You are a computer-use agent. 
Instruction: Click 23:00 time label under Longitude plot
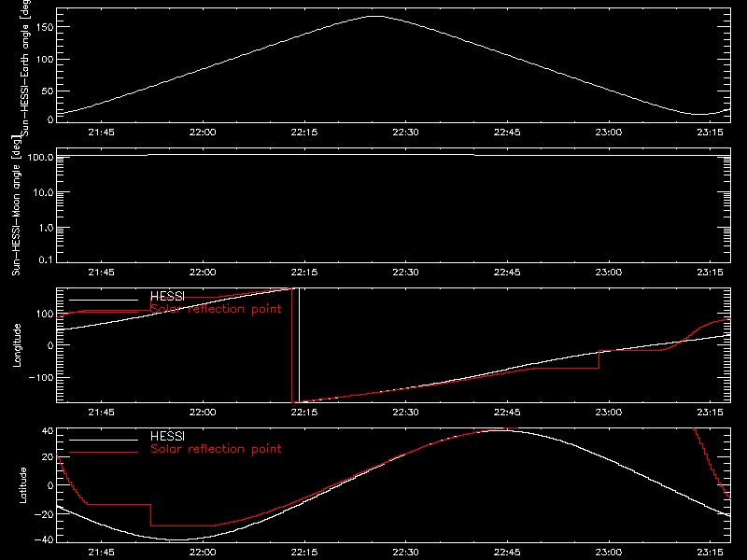609,413
